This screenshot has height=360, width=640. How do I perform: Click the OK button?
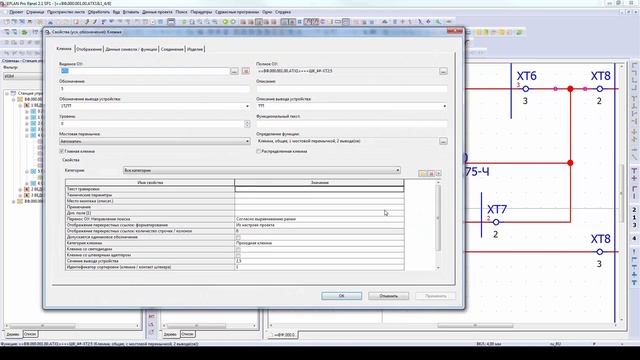(x=341, y=296)
